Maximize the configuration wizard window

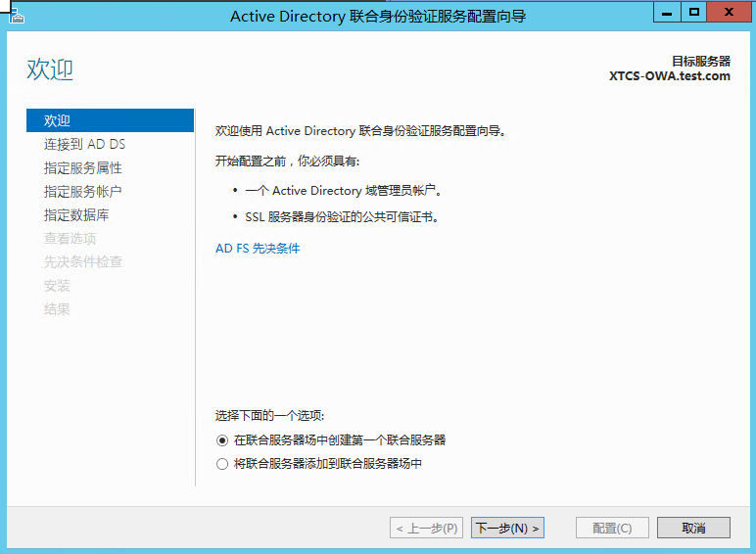693,13
